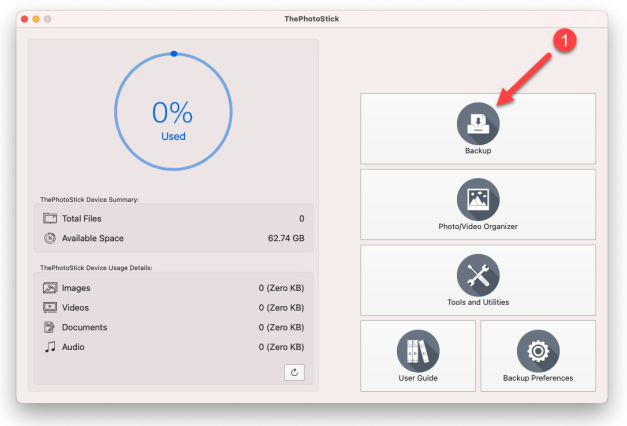Image resolution: width=627 pixels, height=426 pixels.
Task: Click the Total Files folder icon
Action: coord(50,218)
